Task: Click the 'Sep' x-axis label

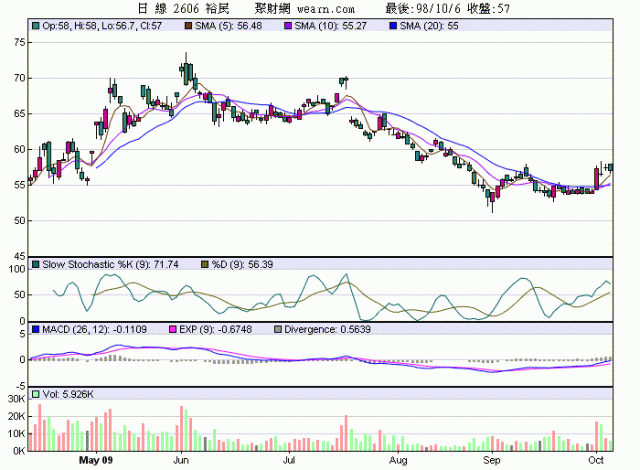Action: tap(491, 461)
